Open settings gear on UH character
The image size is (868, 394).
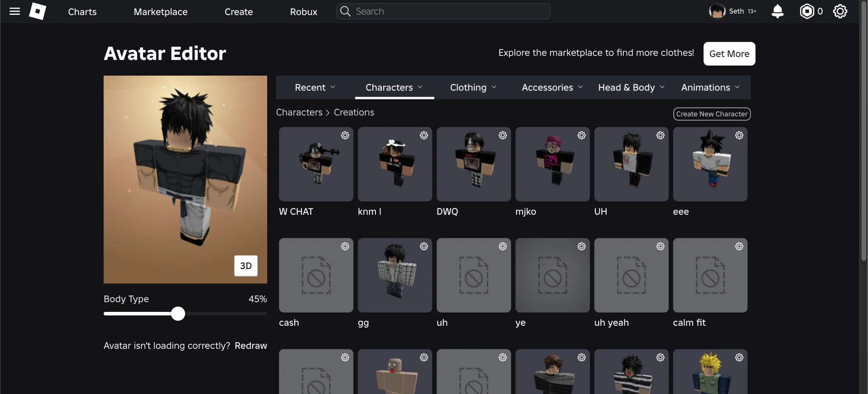pyautogui.click(x=660, y=135)
